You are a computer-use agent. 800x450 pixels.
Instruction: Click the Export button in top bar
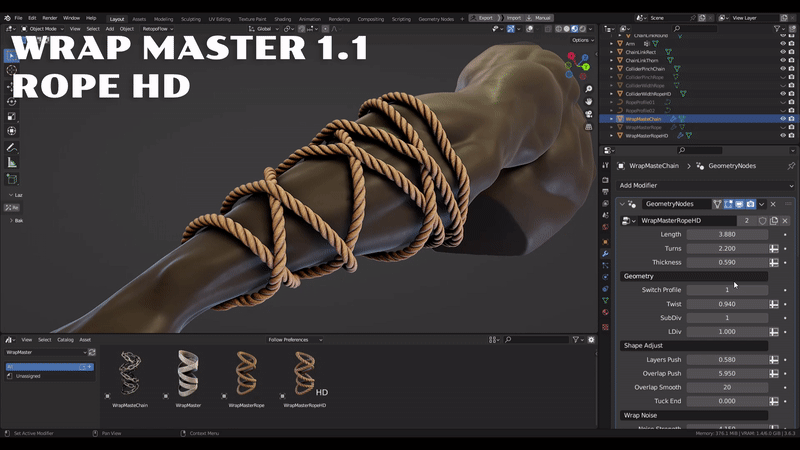click(482, 18)
